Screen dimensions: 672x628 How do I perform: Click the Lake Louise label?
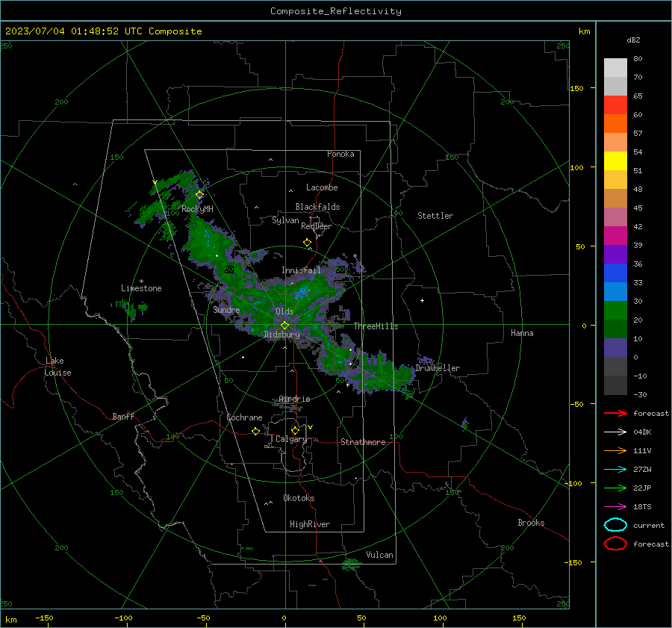(x=57, y=367)
